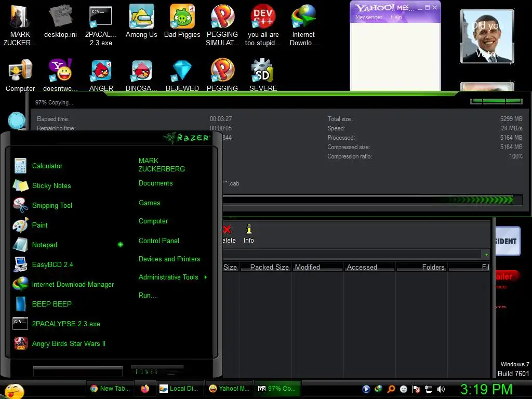Open the SEVERE SD gear desktop icon
The image size is (532, 399).
coord(263,75)
